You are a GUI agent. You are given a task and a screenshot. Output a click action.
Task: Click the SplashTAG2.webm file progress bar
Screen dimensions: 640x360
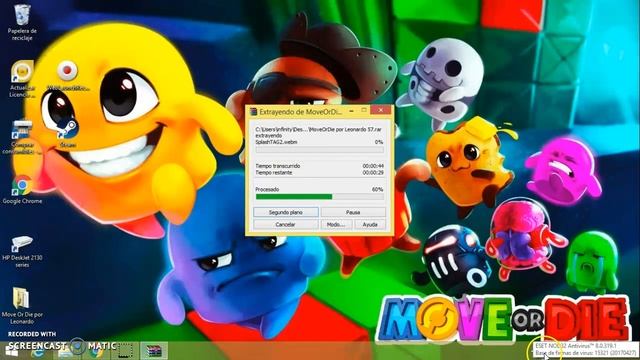(320, 150)
